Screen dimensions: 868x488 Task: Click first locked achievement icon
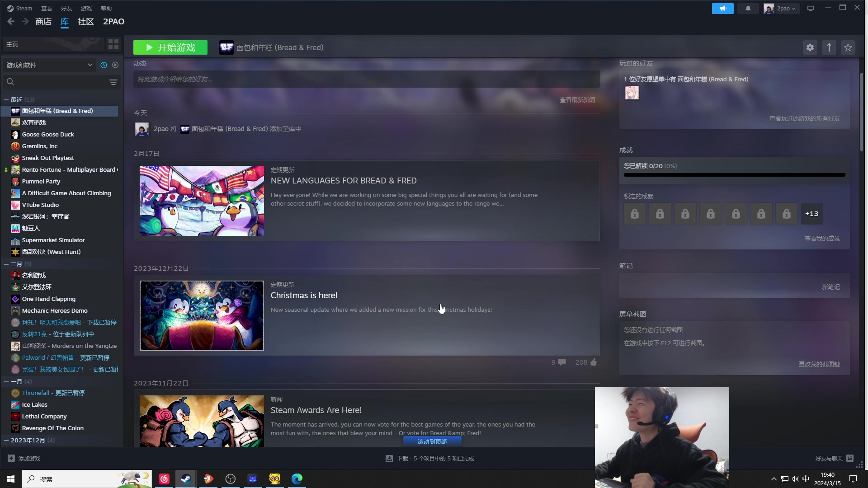(x=635, y=214)
